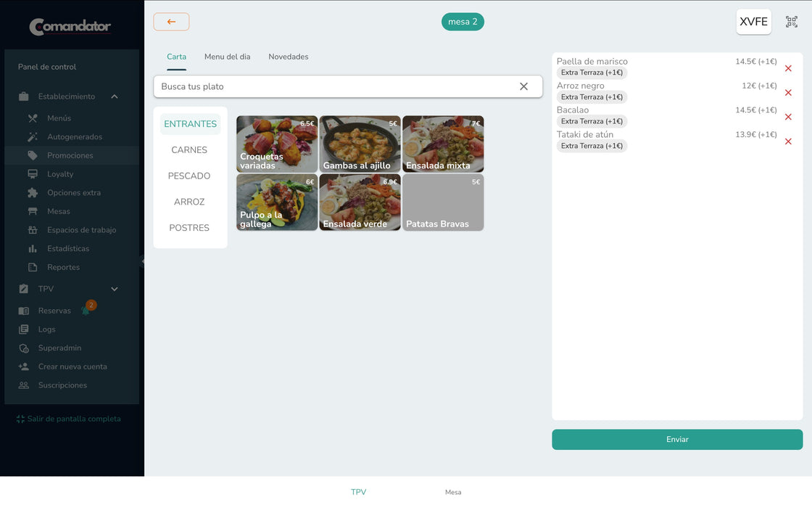
Task: Click the Establecimiento briefcase icon
Action: click(24, 97)
